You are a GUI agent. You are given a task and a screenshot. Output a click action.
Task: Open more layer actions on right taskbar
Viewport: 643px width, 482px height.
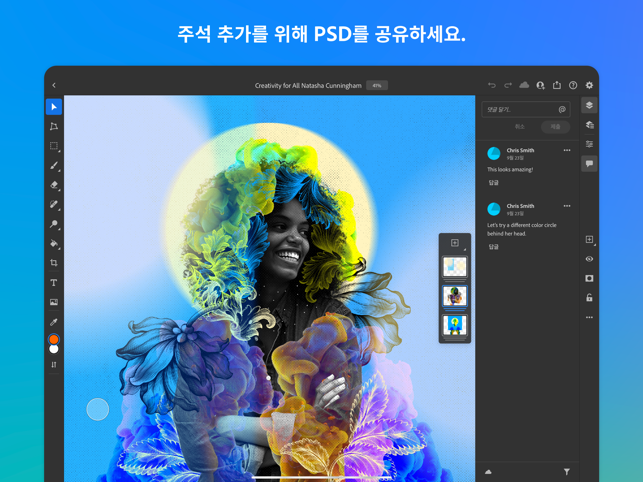click(x=589, y=318)
